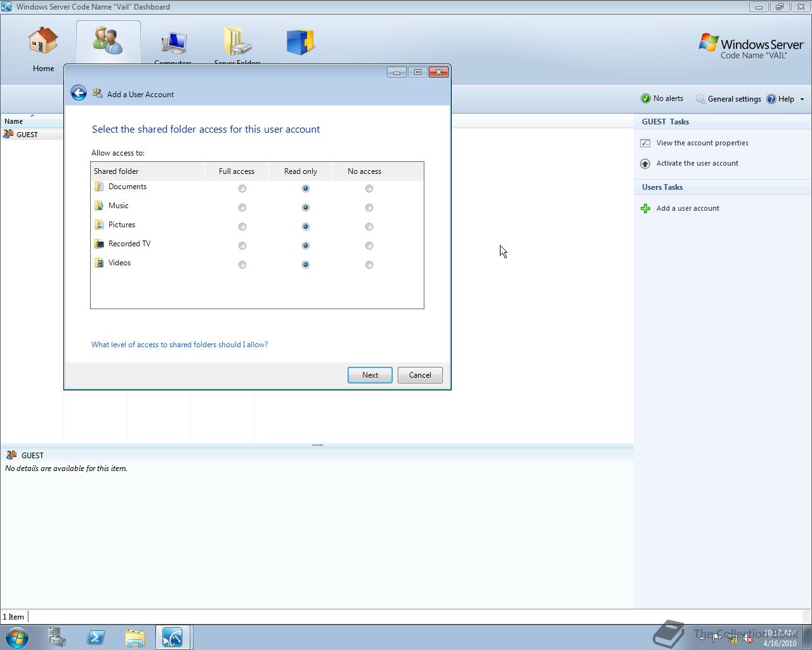This screenshot has width=812, height=650.
Task: Click the Documents folder icon
Action: tap(99, 187)
